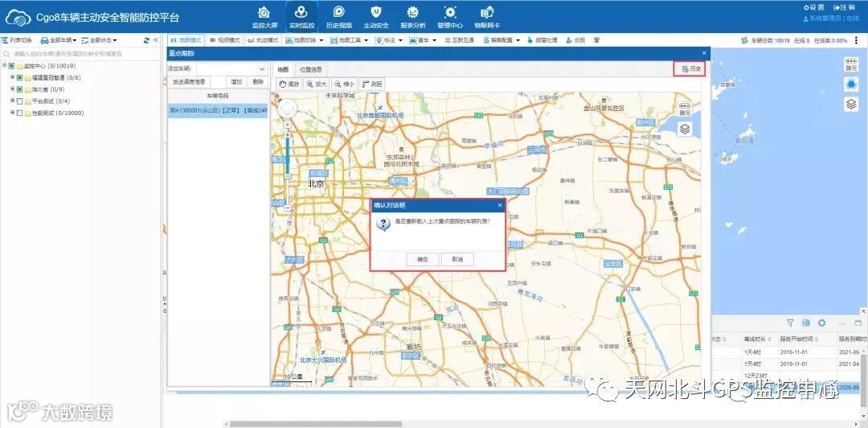Click the 发送调度信息 button

[188, 82]
